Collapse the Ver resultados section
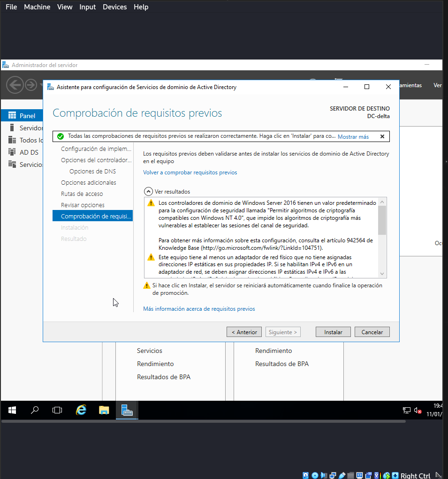448x479 pixels. [148, 192]
